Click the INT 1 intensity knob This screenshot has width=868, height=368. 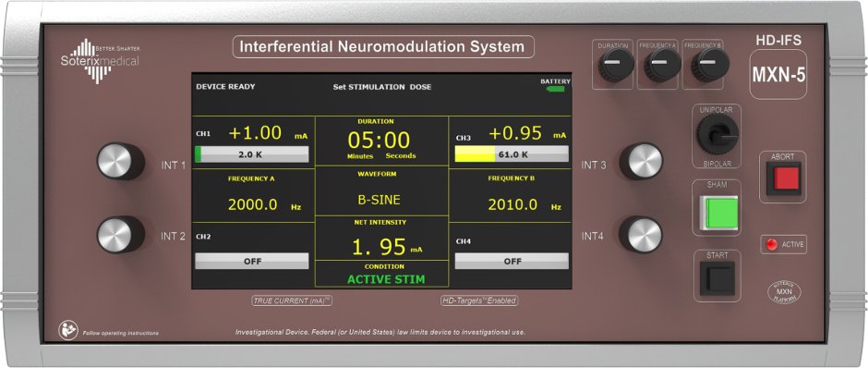tap(120, 161)
